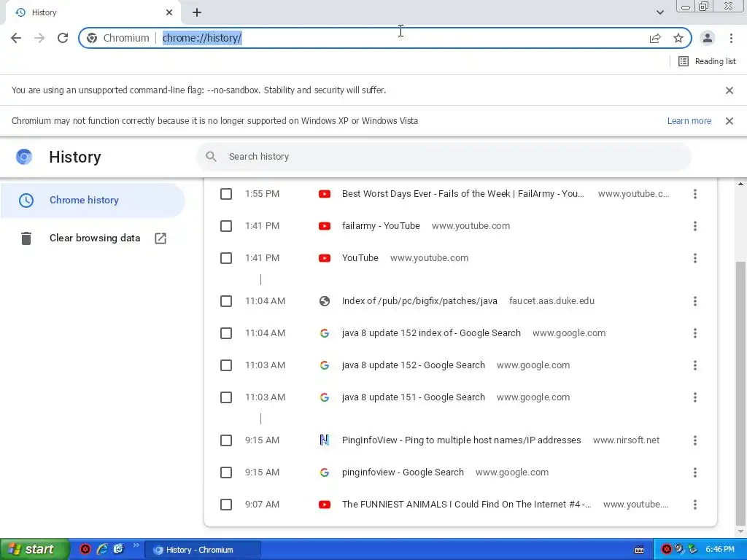Open more actions for failarmy - YouTube entry

[695, 226]
